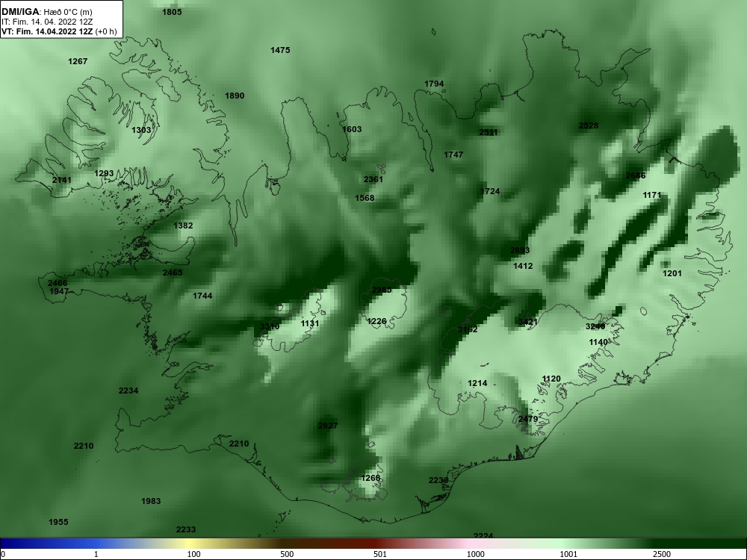Click the 1794 value near north coast

[434, 84]
